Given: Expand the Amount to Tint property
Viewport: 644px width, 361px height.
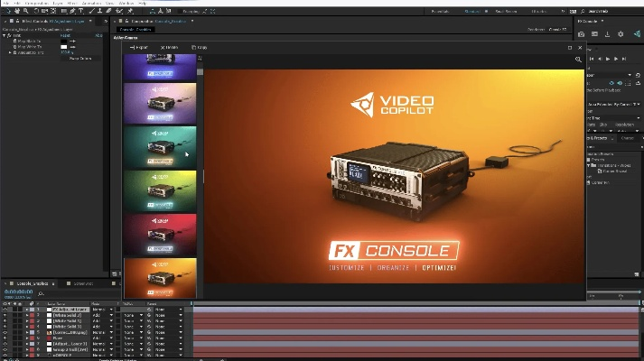Looking at the screenshot, I should click(12, 52).
